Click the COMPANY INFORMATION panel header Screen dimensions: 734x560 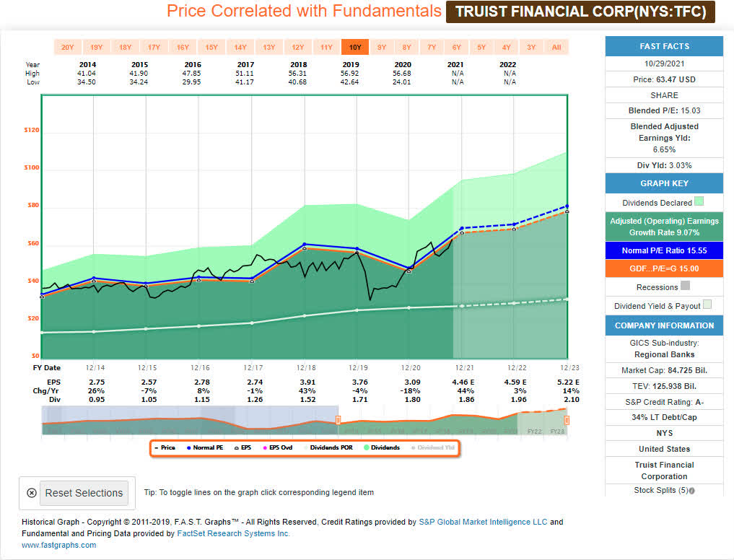click(664, 326)
